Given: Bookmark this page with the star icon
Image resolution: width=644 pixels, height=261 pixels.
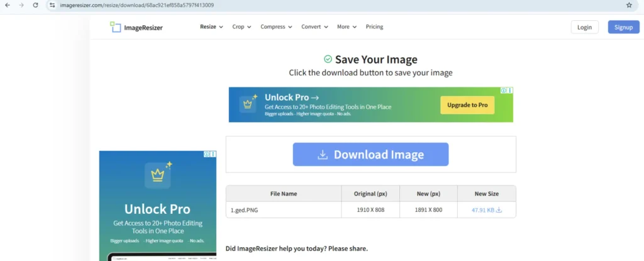Looking at the screenshot, I should point(629,5).
